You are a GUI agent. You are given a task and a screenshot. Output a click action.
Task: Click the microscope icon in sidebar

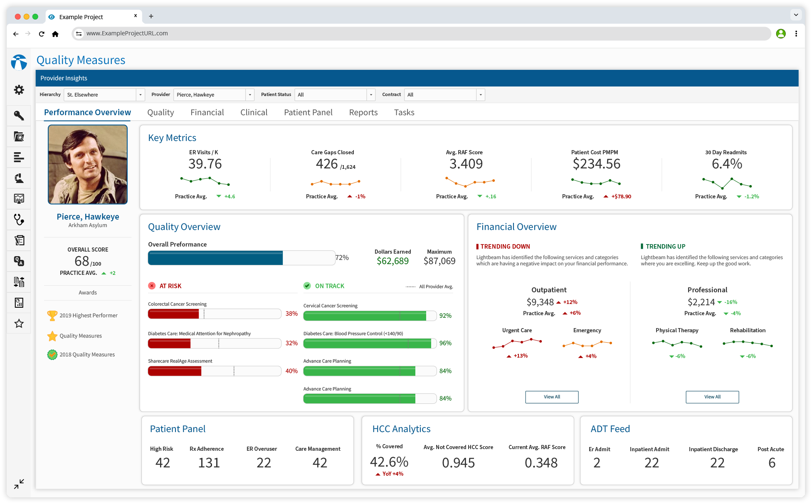[19, 178]
